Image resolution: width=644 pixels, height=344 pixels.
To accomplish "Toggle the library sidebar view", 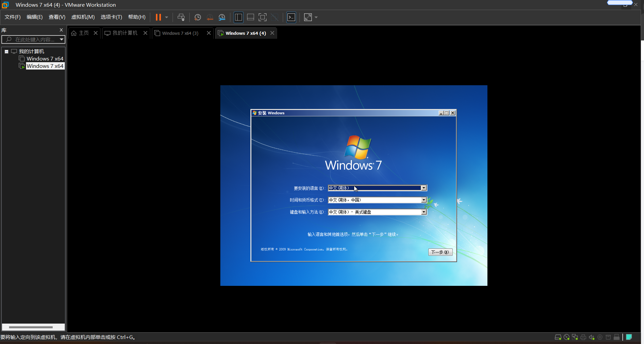I will coord(238,17).
